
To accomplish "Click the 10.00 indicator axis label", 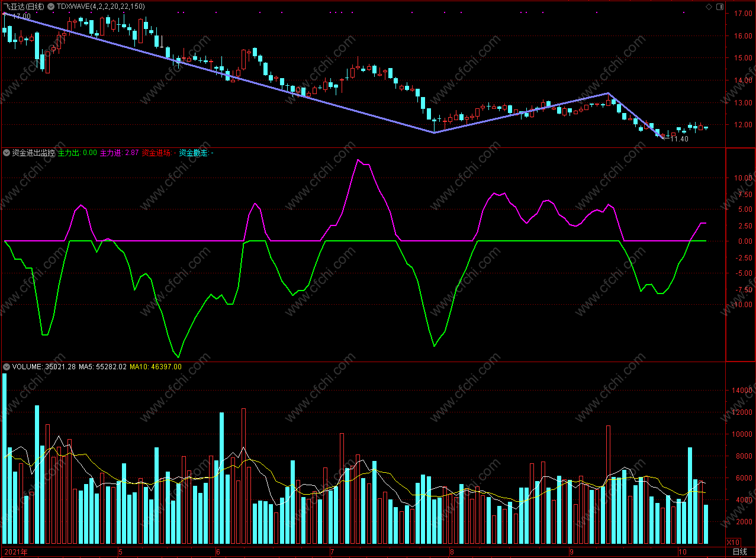I will click(x=744, y=178).
